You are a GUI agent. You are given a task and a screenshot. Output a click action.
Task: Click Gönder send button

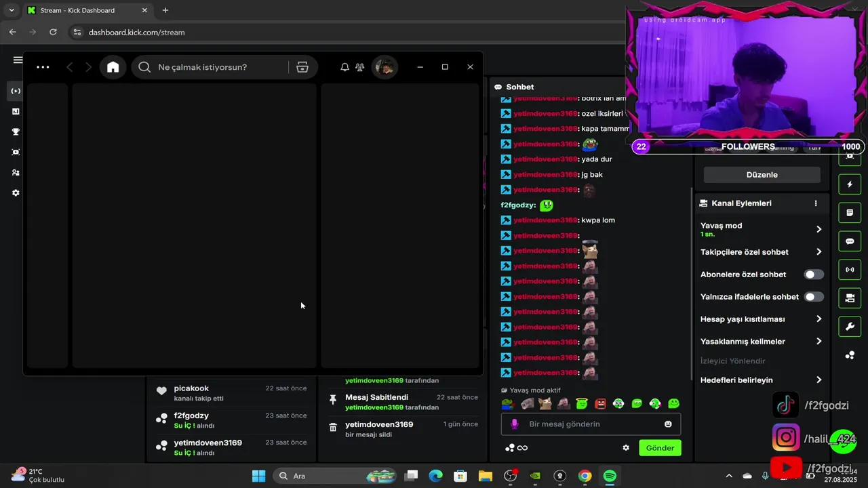click(x=660, y=448)
